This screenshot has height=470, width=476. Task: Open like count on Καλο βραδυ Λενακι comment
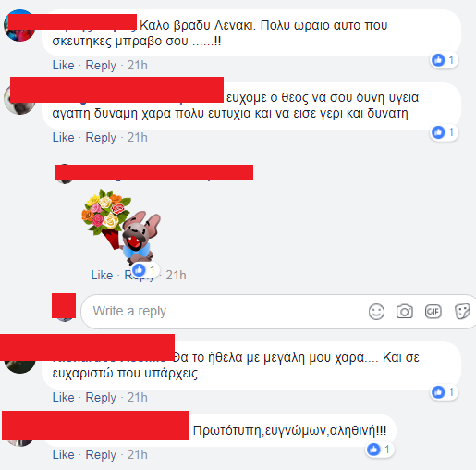[x=444, y=60]
